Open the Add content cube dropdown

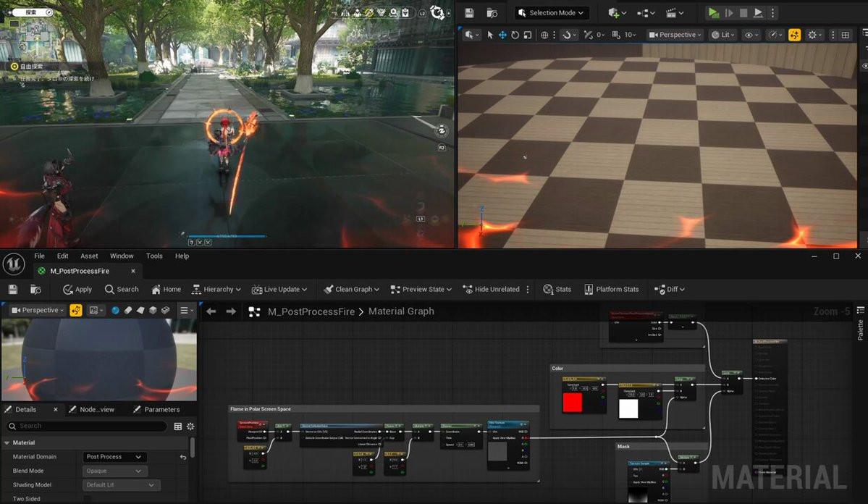(x=617, y=13)
